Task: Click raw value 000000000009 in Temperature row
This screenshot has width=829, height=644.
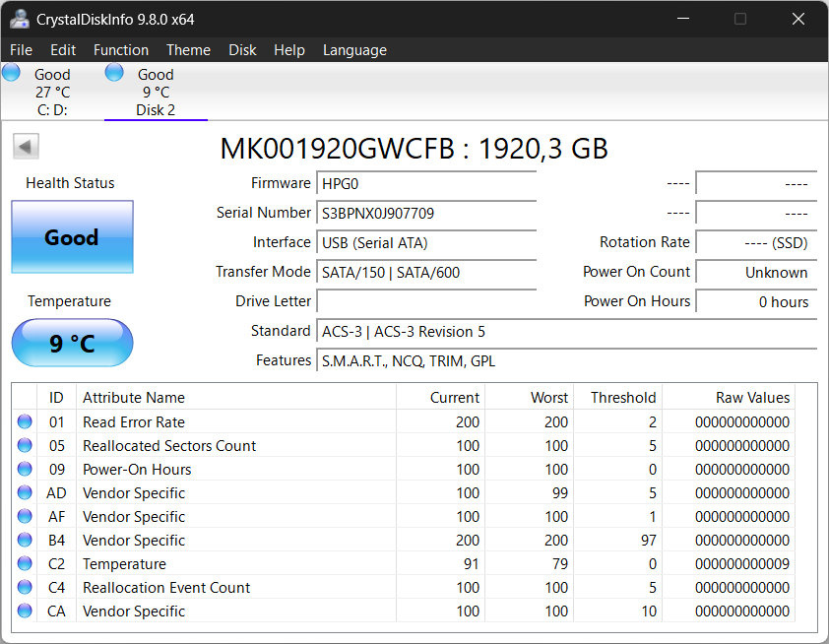Action: [742, 564]
